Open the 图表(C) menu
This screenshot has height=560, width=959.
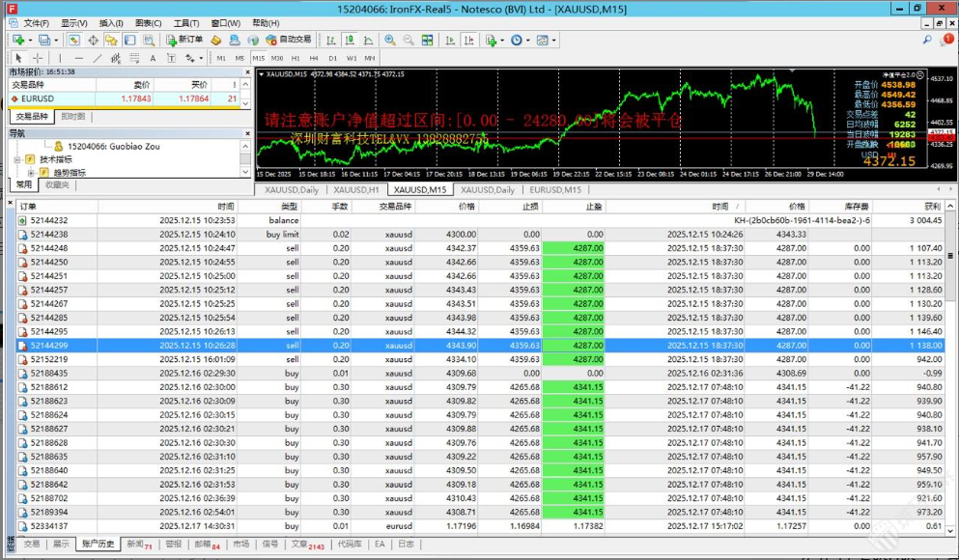click(149, 23)
